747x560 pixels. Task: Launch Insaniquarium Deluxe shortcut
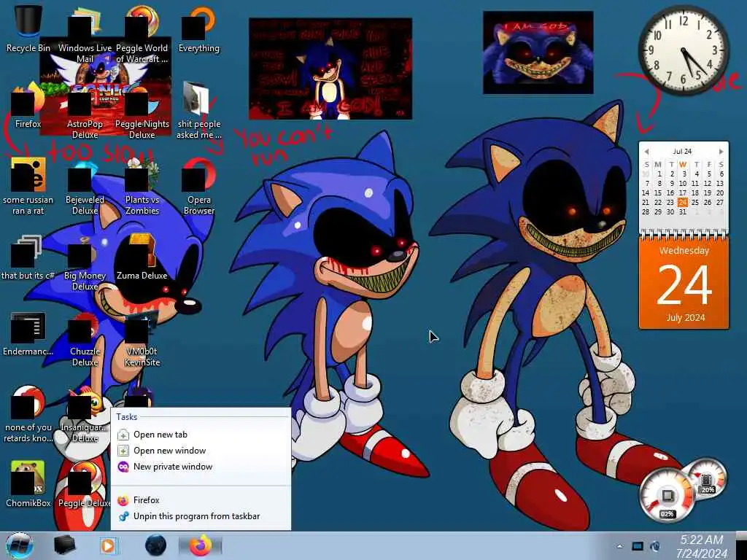point(85,414)
